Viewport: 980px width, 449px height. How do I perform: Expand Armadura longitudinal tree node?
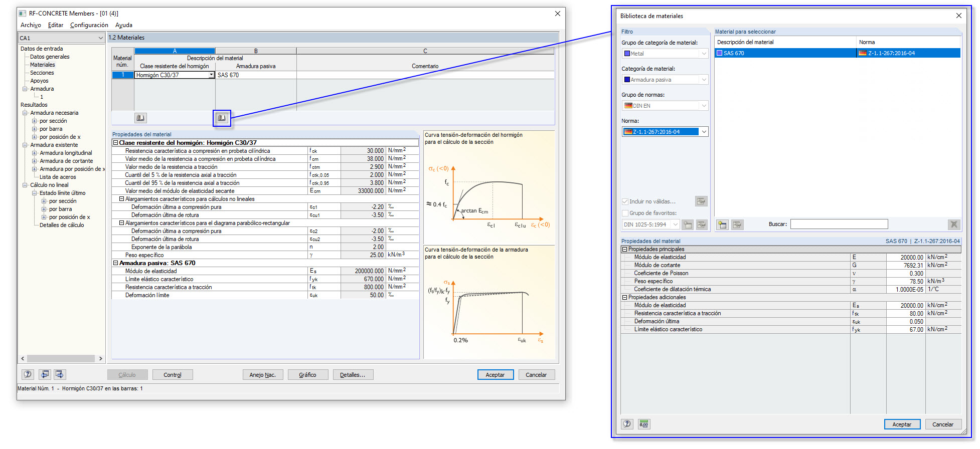34,153
